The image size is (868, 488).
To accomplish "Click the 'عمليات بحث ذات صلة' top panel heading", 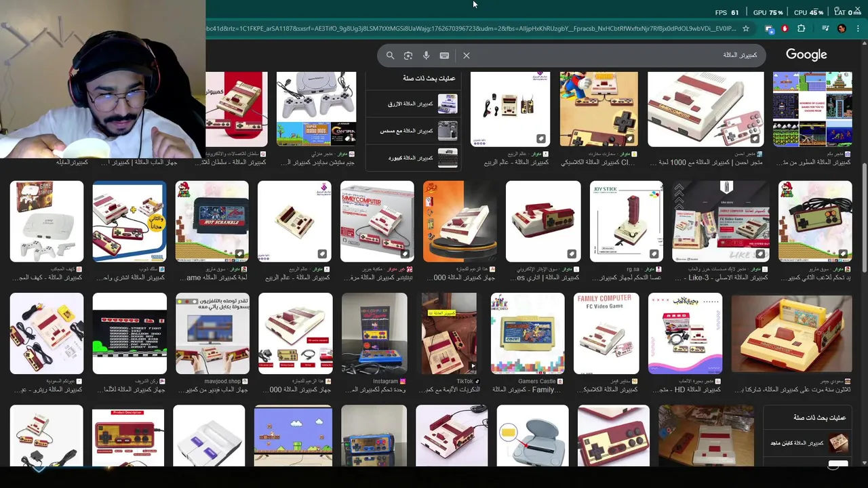I will tap(429, 79).
